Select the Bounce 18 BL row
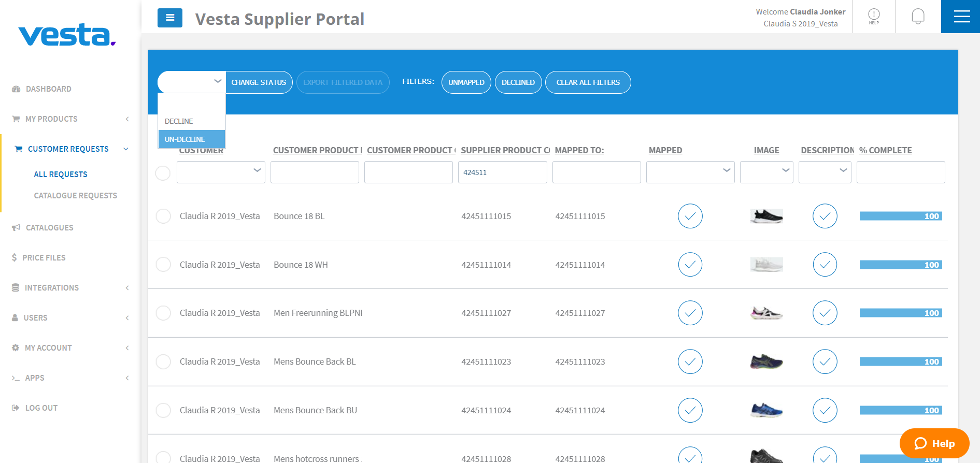This screenshot has height=463, width=980. coord(163,216)
